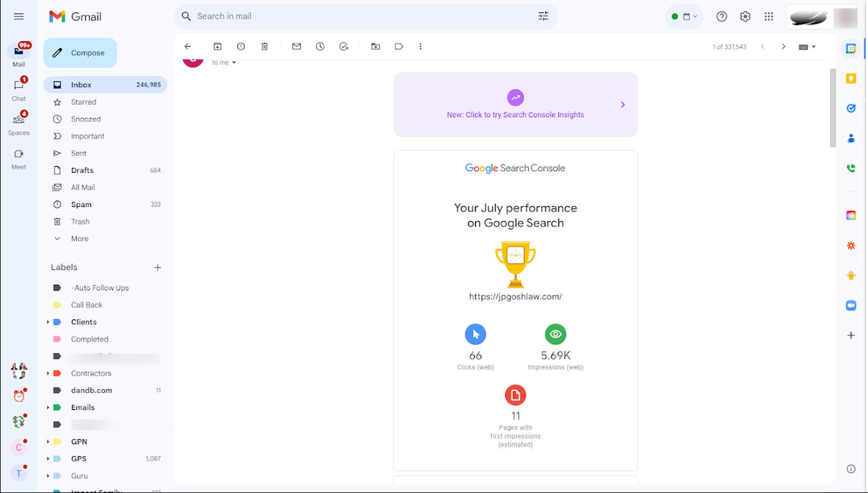
Task: Show details dropdown next to "to me"
Action: (x=234, y=63)
